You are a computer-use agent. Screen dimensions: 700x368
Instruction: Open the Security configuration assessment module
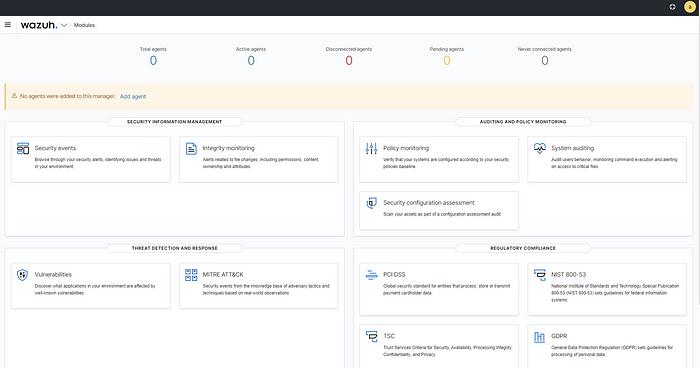point(439,211)
